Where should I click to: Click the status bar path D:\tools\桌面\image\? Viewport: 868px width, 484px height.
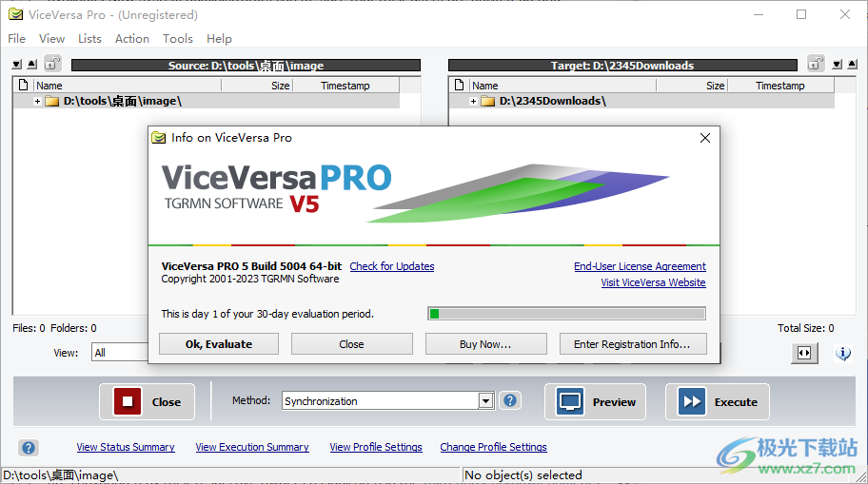(x=60, y=475)
